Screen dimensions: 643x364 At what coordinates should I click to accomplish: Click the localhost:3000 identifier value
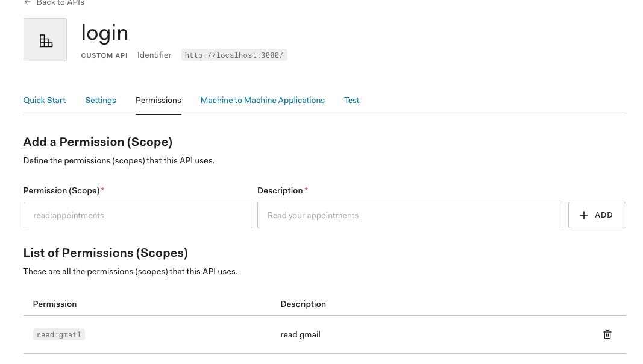(x=234, y=55)
